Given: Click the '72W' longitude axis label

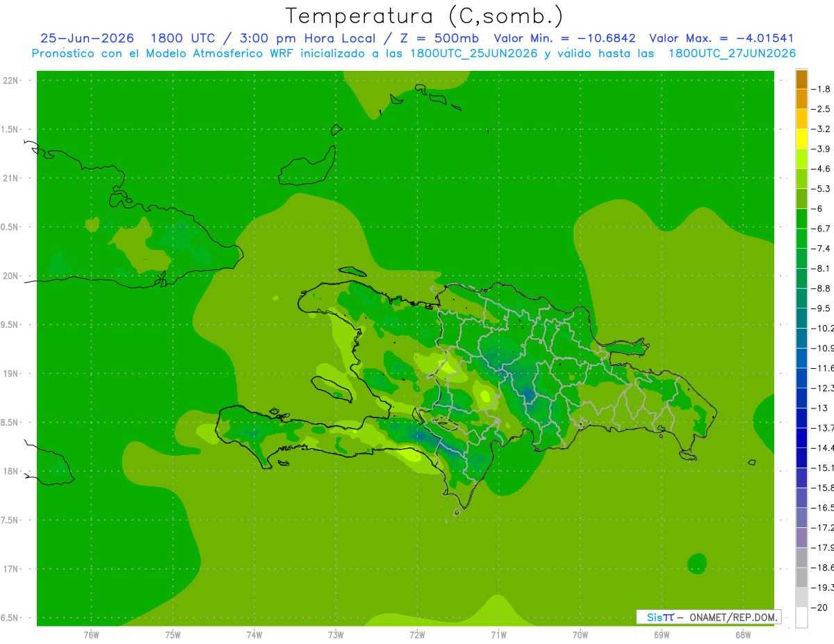Looking at the screenshot, I should tap(417, 635).
